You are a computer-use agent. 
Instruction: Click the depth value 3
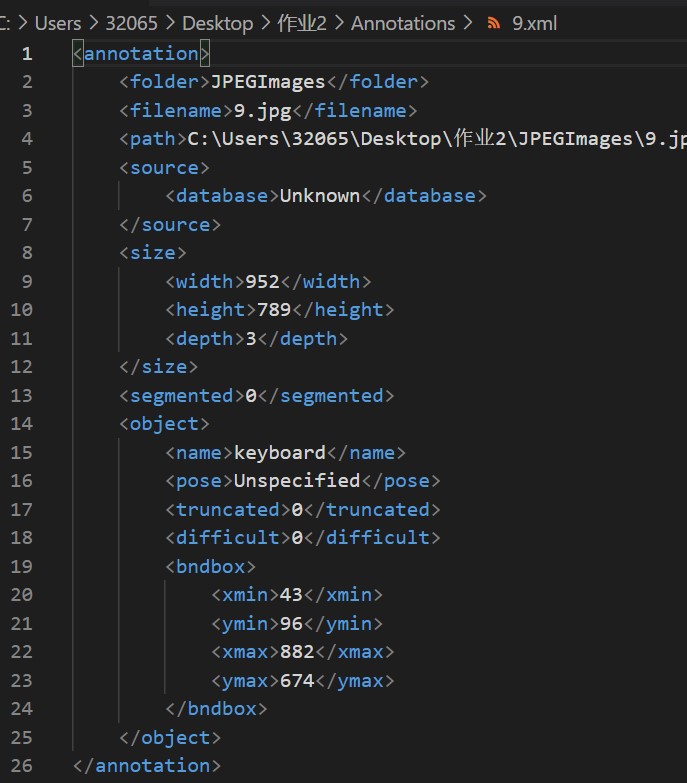click(x=251, y=338)
